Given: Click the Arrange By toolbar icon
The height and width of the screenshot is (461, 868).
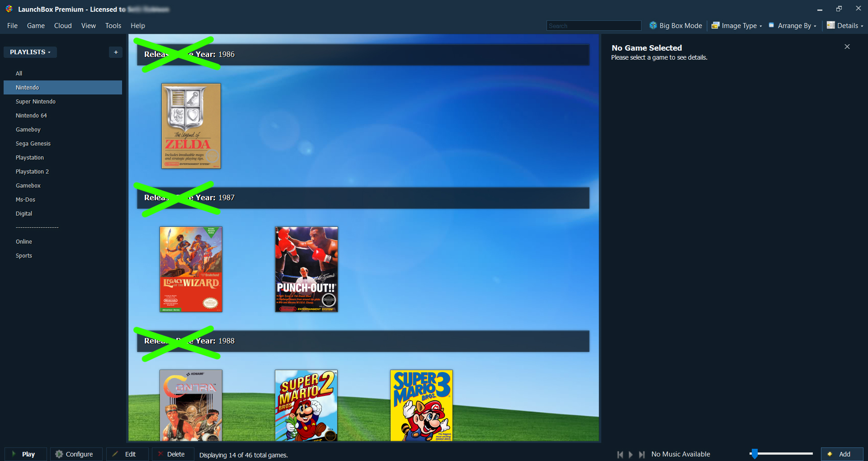Looking at the screenshot, I should coord(771,25).
